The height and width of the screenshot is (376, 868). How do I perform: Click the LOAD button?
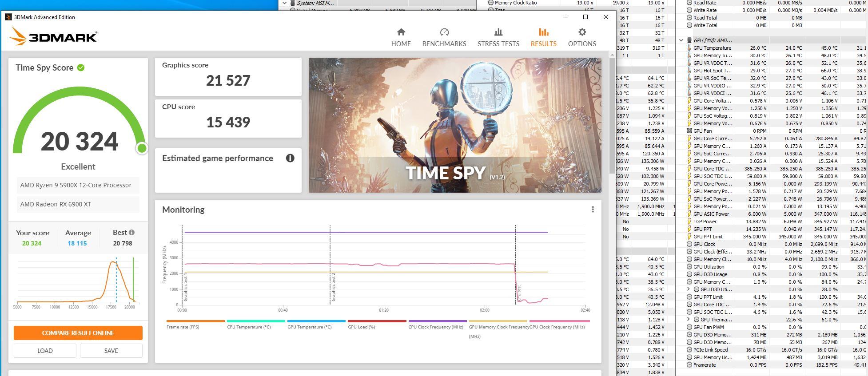pos(45,351)
